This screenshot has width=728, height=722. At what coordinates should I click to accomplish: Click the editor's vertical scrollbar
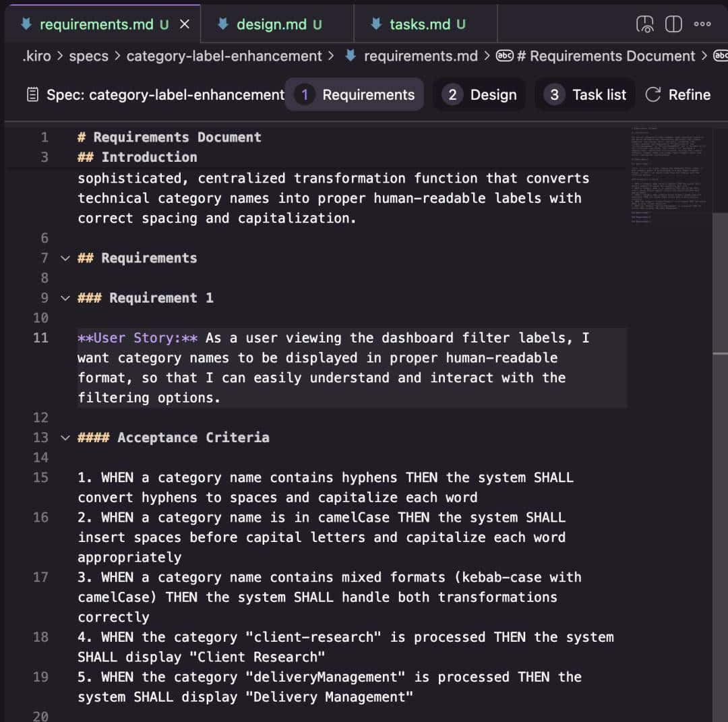(719, 404)
